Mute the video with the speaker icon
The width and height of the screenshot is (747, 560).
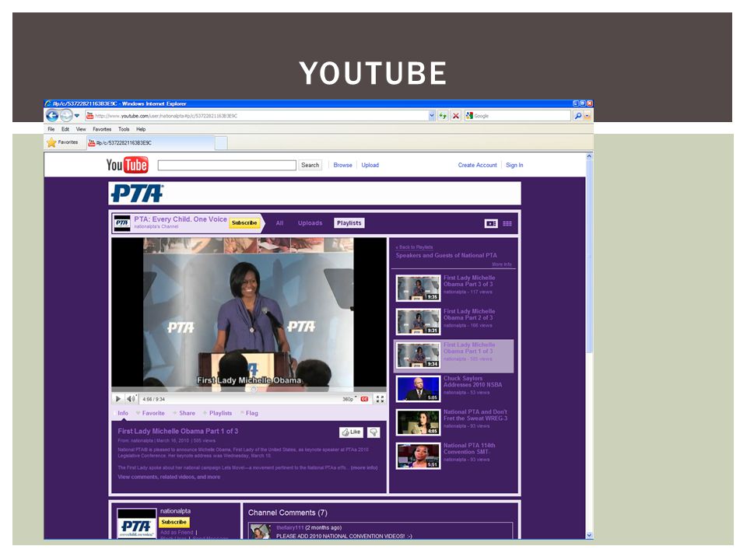pos(131,399)
